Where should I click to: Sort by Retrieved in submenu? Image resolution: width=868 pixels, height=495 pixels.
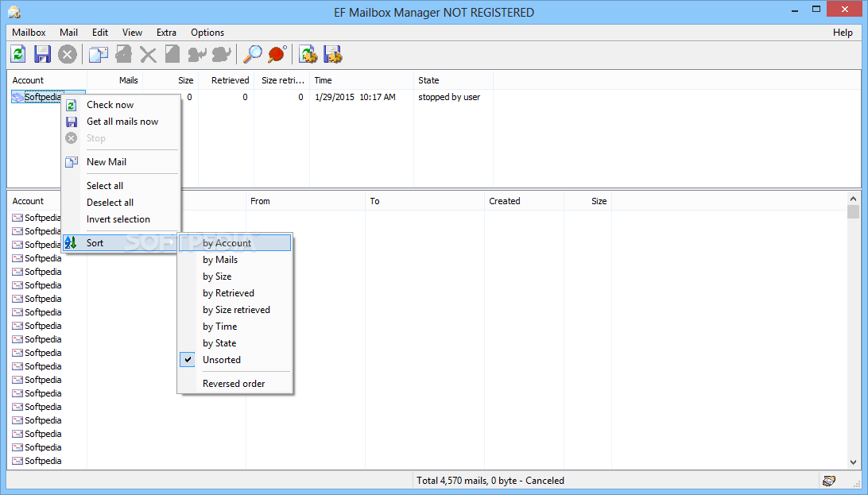(x=234, y=293)
